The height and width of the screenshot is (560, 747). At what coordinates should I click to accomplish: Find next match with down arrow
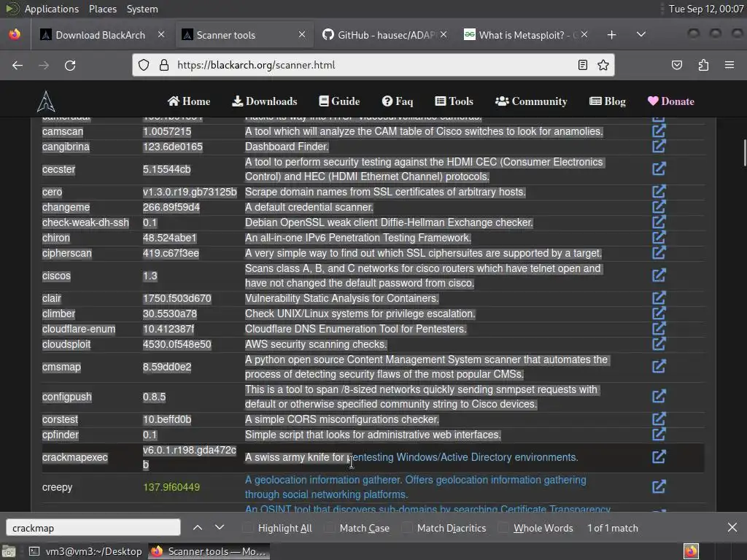[220, 528]
